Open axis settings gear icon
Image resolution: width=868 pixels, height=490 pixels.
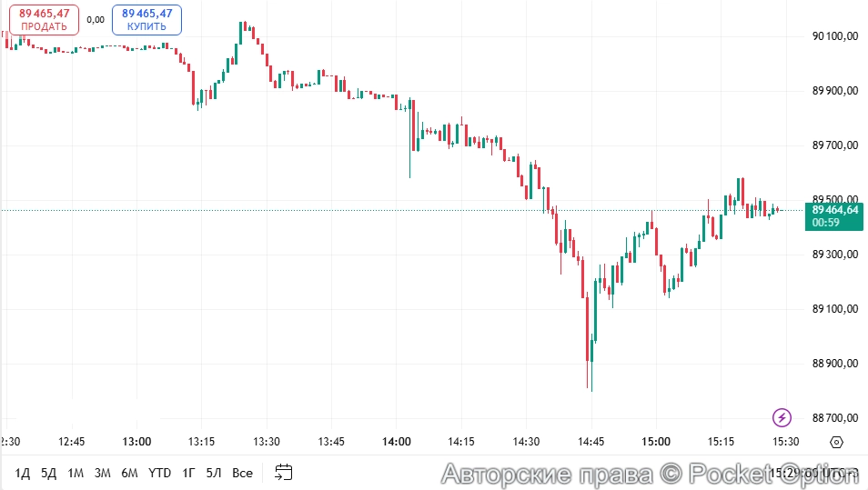point(837,442)
